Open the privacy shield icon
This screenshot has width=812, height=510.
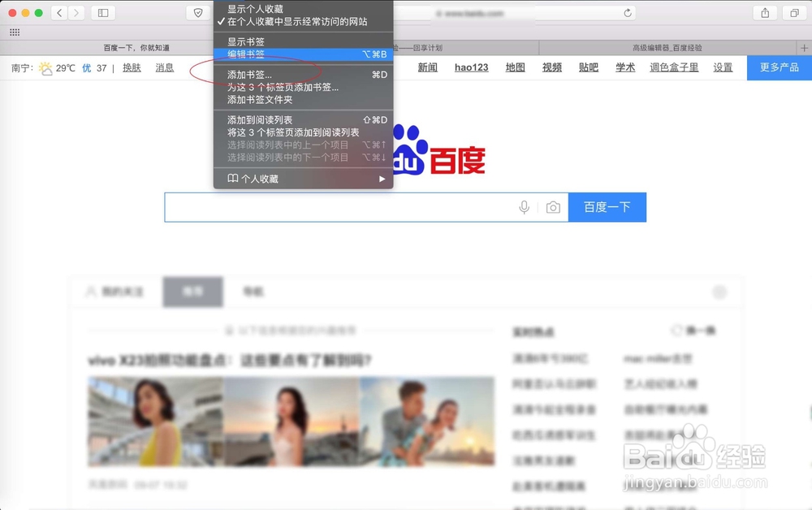coord(198,13)
